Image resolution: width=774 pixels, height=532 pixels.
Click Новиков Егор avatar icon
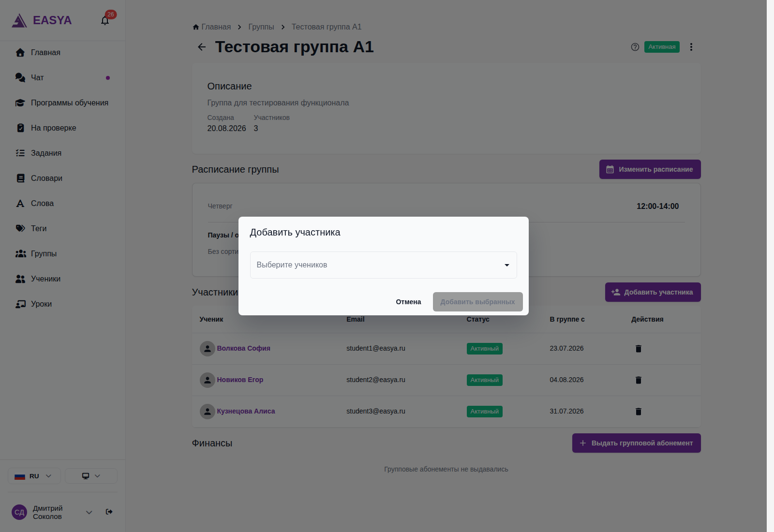tap(208, 380)
